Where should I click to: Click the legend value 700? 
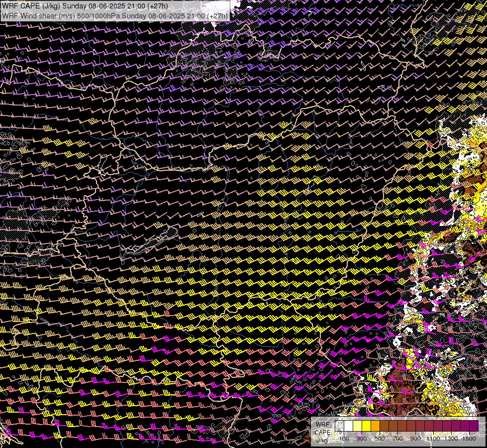pyautogui.click(x=397, y=439)
